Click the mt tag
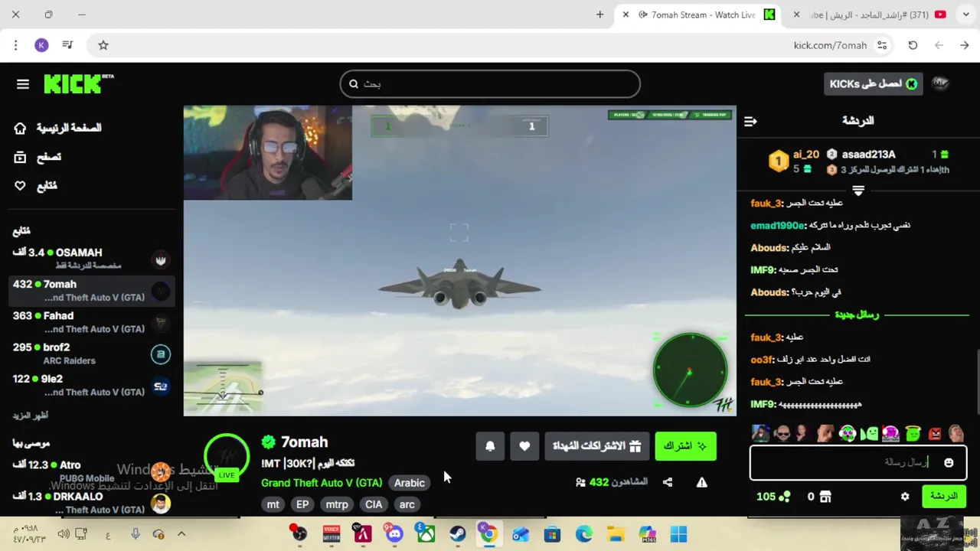Image resolution: width=980 pixels, height=551 pixels. [273, 504]
